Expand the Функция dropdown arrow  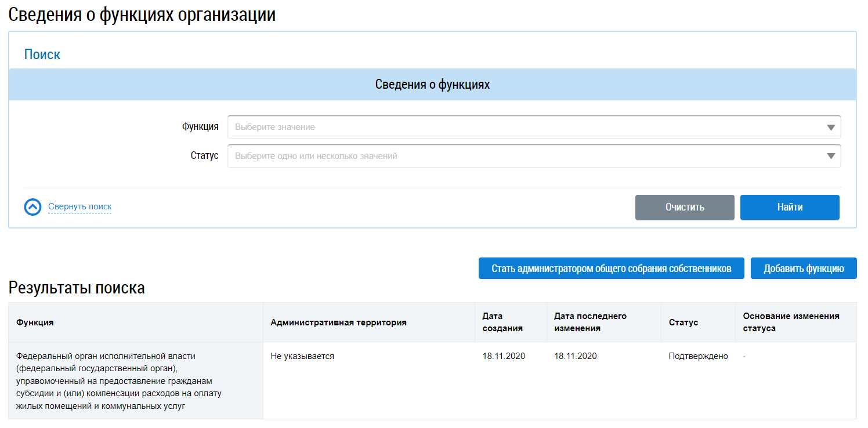coord(831,128)
